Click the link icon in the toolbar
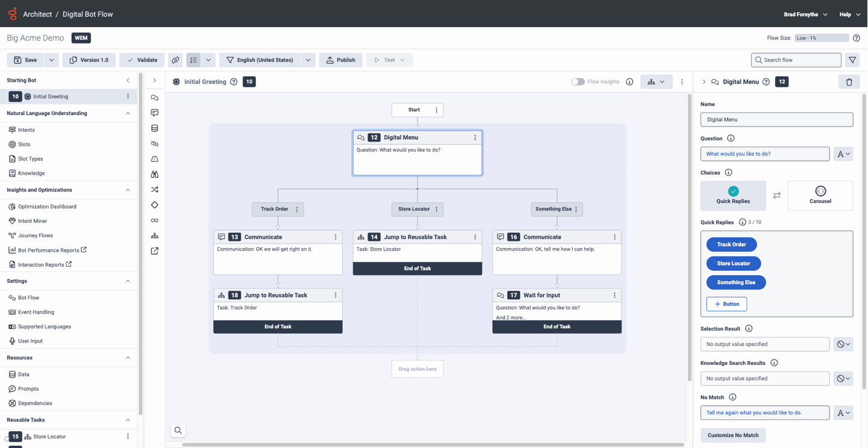 pyautogui.click(x=175, y=60)
